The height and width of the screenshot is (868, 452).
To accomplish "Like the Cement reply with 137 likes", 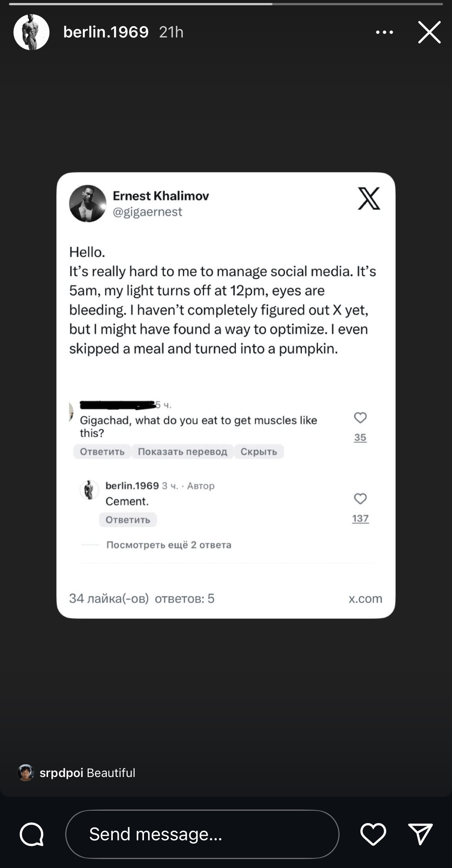I will (360, 499).
